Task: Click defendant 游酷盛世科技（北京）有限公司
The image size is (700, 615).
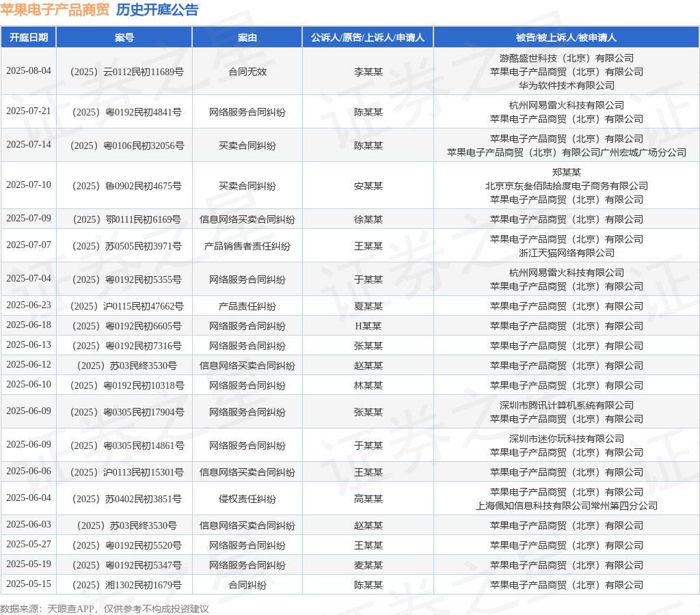Action: (566, 58)
